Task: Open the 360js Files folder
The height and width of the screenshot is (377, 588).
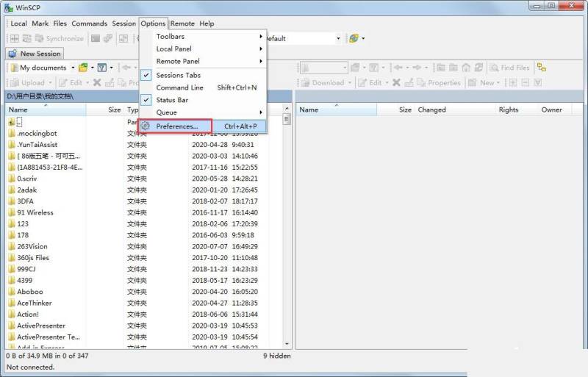Action: pyautogui.click(x=33, y=258)
